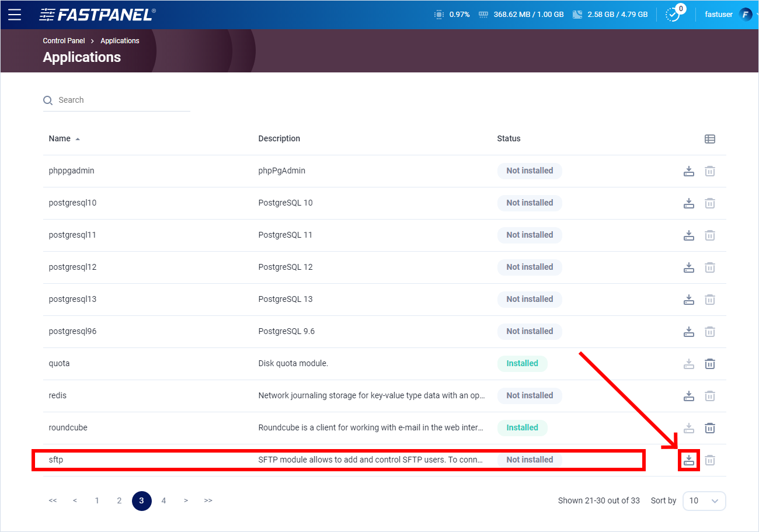Viewport: 759px width, 532px height.
Task: Click the RAM usage icon
Action: click(x=483, y=15)
